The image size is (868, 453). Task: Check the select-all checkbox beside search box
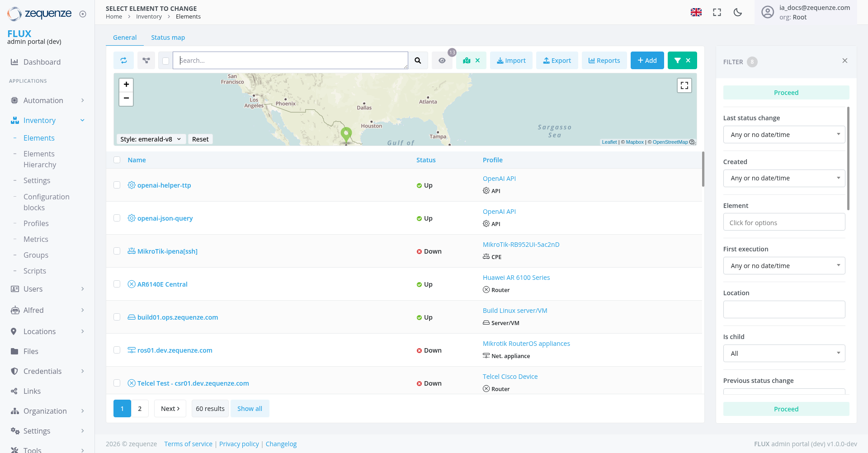pos(166,61)
